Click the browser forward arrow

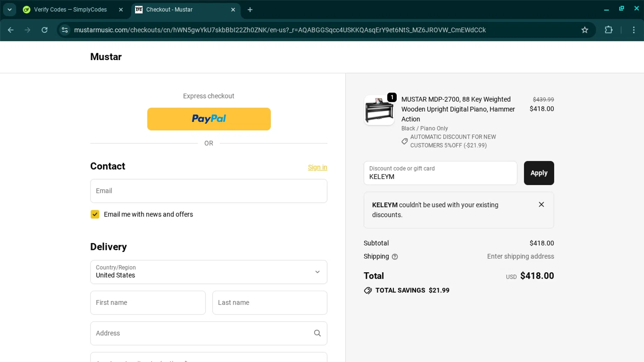pos(27,30)
